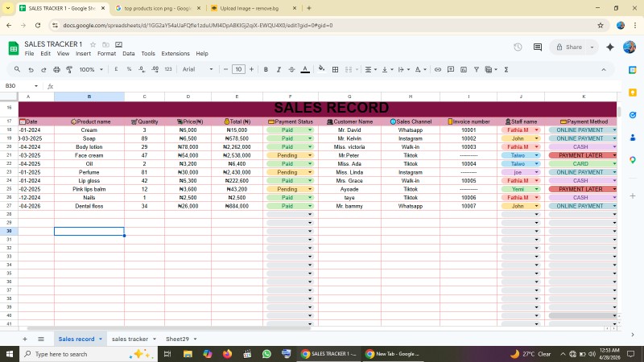Click the Share button
Image resolution: width=644 pixels, height=362 pixels.
click(569, 47)
